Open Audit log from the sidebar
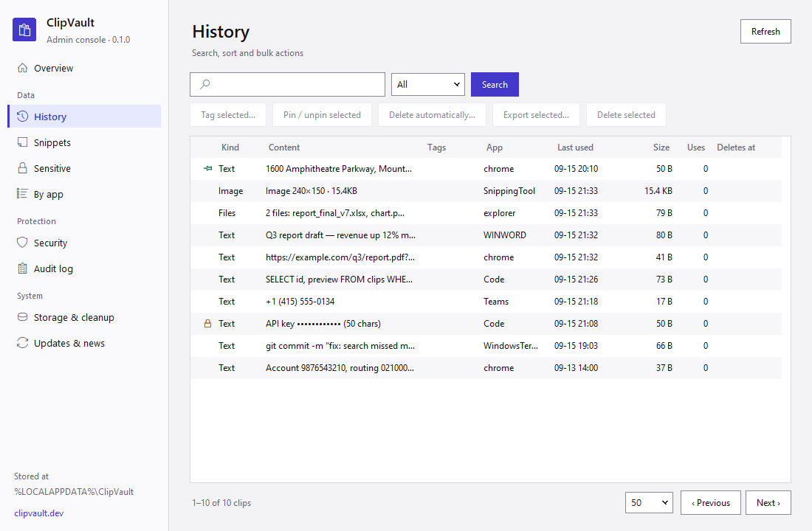Image resolution: width=812 pixels, height=531 pixels. click(84, 268)
